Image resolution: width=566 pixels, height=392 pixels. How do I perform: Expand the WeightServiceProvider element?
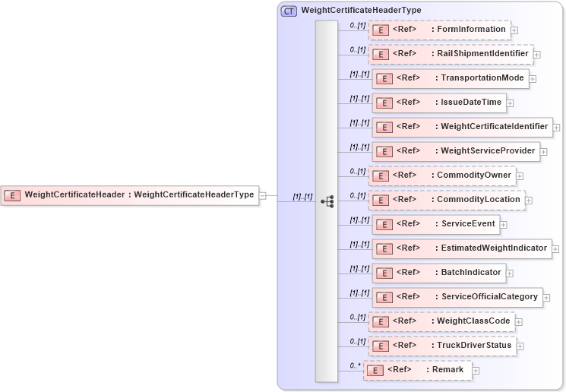click(544, 152)
